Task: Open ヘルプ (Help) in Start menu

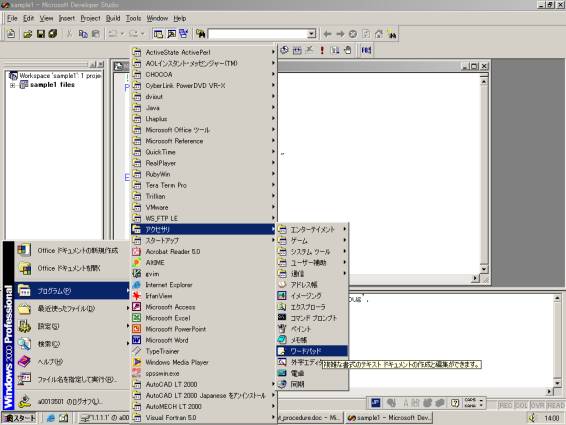Action: coord(72,361)
